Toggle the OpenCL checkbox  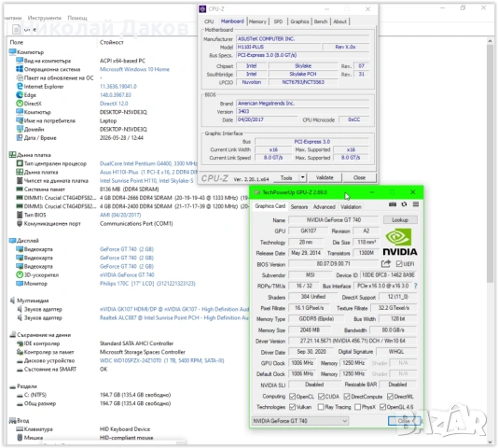tap(292, 397)
